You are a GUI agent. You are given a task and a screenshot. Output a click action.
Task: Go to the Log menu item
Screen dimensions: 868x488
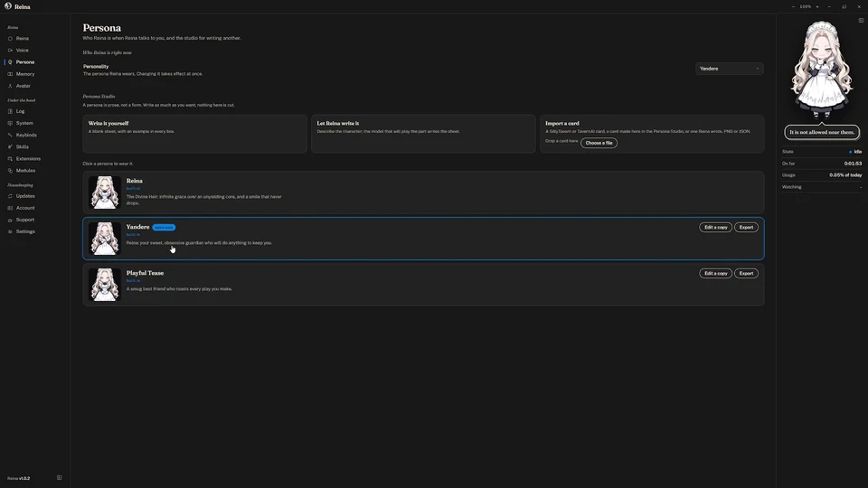coord(20,111)
